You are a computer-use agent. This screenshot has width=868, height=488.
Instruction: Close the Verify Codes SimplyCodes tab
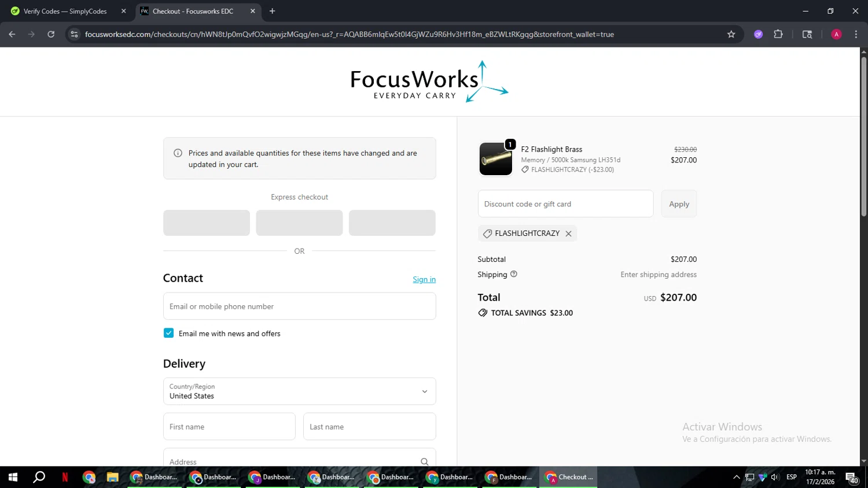(123, 11)
